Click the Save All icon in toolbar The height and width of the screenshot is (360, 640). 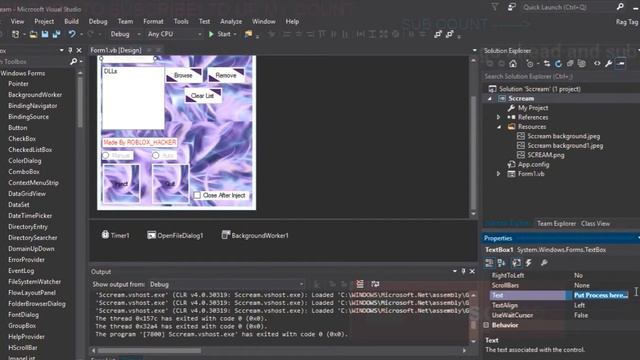coord(56,34)
